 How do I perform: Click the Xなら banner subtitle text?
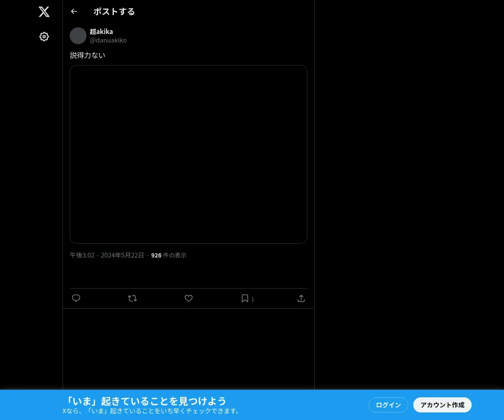tap(152, 411)
